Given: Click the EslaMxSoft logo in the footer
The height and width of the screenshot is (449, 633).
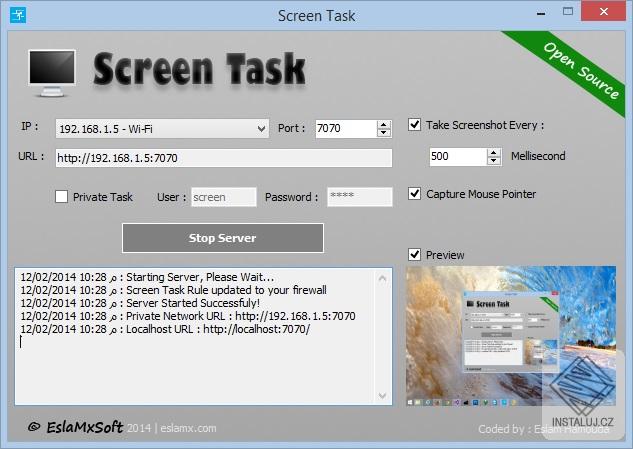Looking at the screenshot, I should click(x=75, y=427).
